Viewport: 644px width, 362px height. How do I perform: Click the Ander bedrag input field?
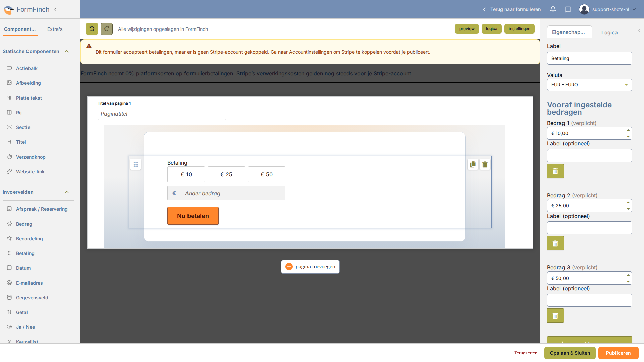pyautogui.click(x=233, y=193)
